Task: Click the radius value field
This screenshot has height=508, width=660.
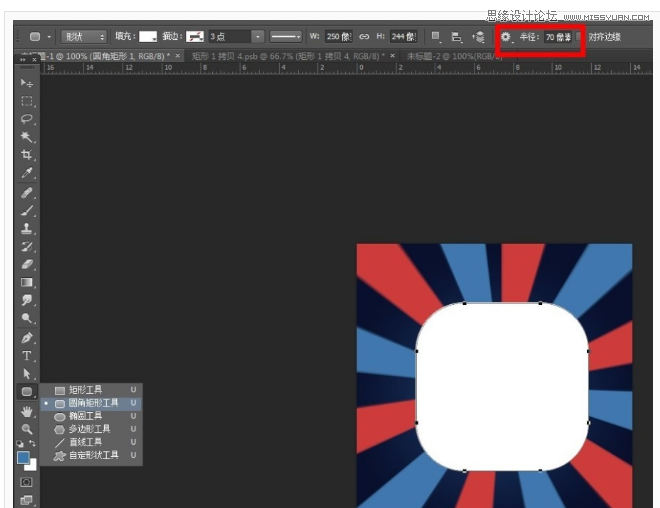Action: click(x=559, y=37)
